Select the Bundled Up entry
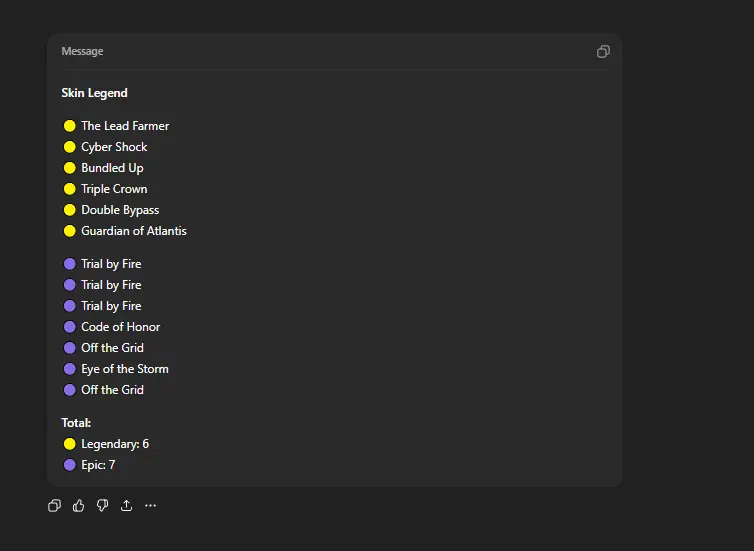Image resolution: width=754 pixels, height=551 pixels. [112, 168]
